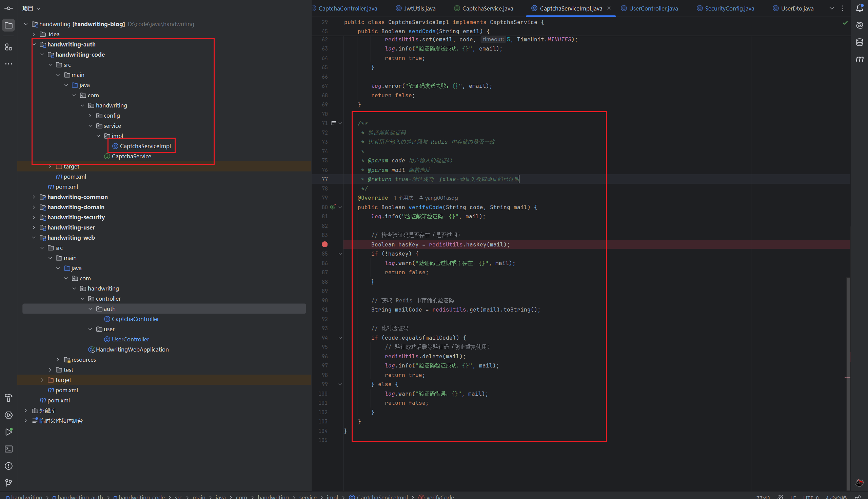Viewport: 868px width, 499px height.
Task: Open the Build hammer tool window
Action: coord(8,398)
